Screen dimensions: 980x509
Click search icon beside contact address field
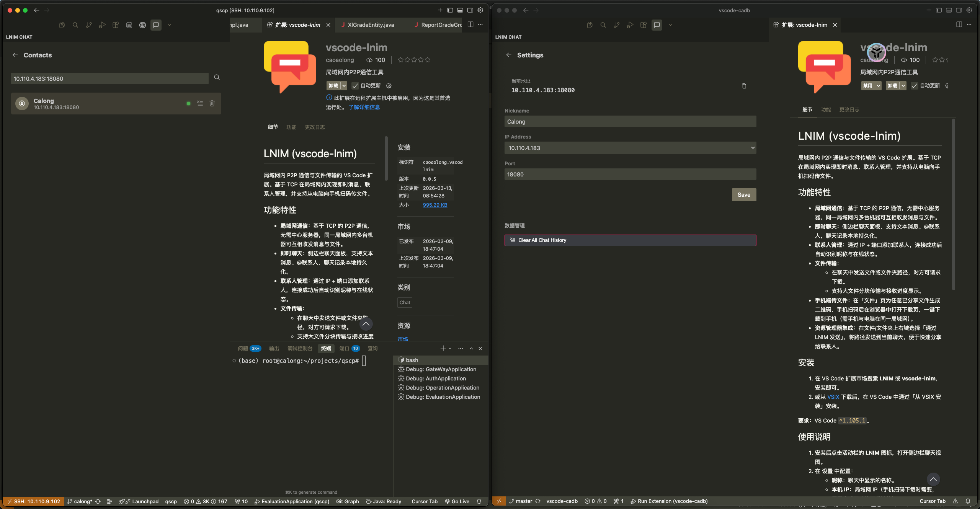(217, 78)
